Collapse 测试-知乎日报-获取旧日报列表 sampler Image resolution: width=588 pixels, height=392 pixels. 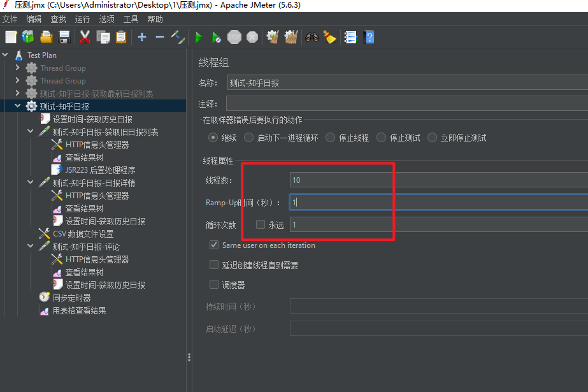(x=31, y=131)
